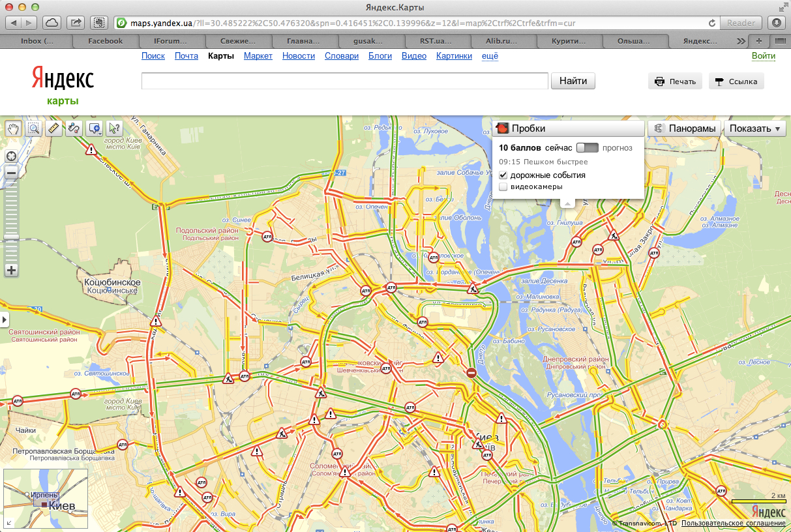Screen dimensions: 791x532
Task: Open the route planner tool
Action: coord(74,128)
